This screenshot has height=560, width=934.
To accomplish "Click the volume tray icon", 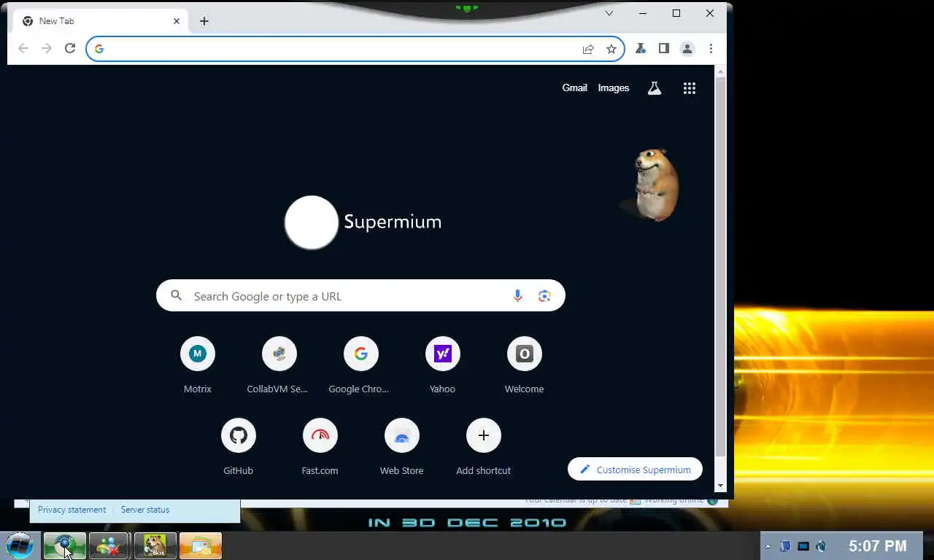I will point(821,546).
